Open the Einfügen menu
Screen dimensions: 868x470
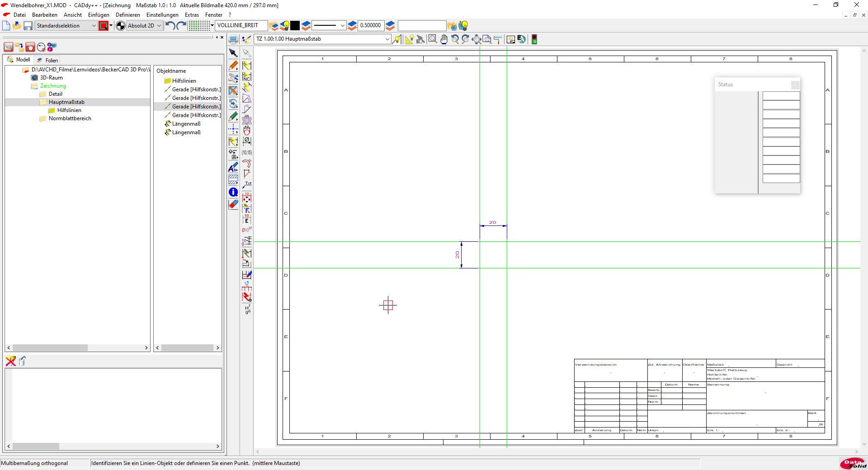pos(99,15)
